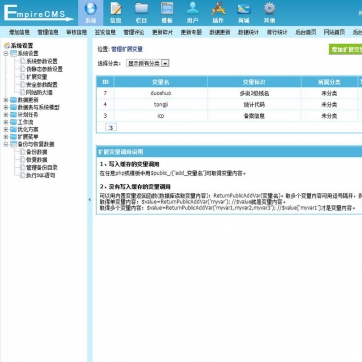The width and height of the screenshot is (362, 362).
Task: Open the 信息 notepad icon in top navigation
Action: (116, 9)
